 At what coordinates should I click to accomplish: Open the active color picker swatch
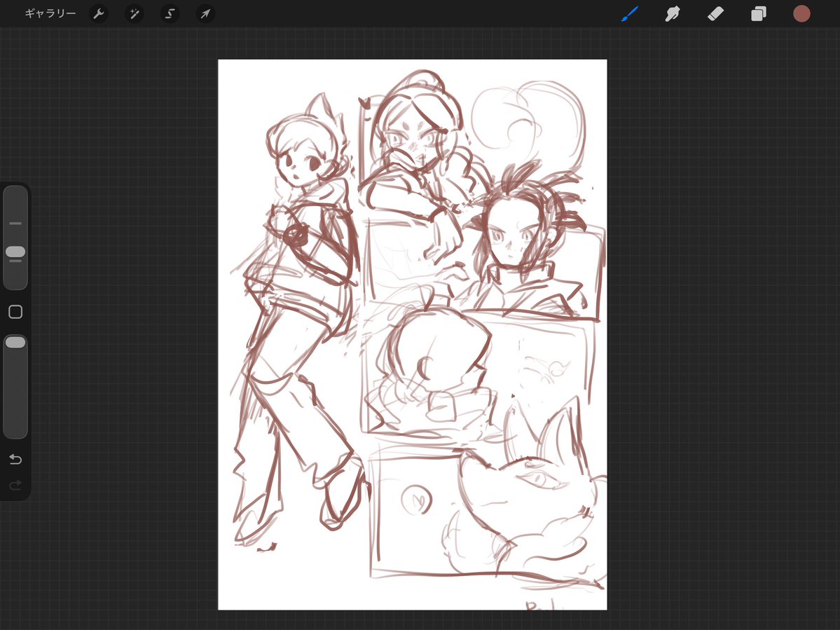[x=801, y=14]
